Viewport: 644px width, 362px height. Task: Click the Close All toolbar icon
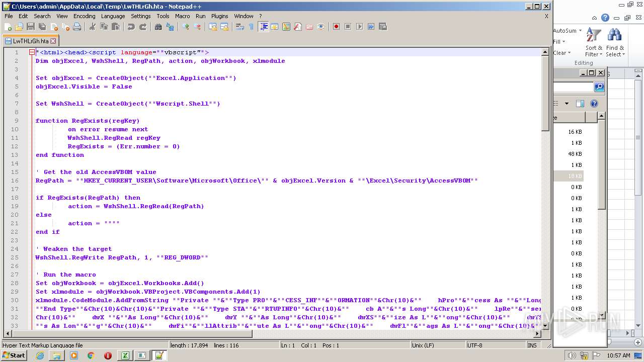(65, 27)
